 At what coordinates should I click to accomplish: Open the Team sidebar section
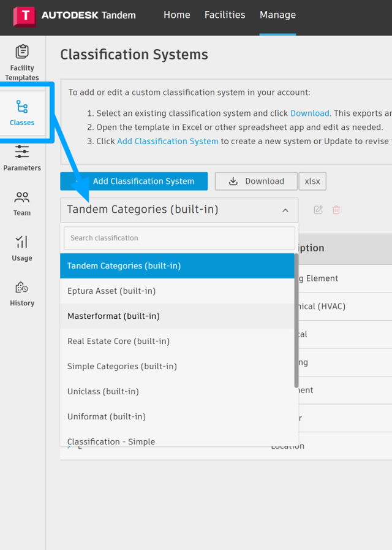tap(22, 204)
